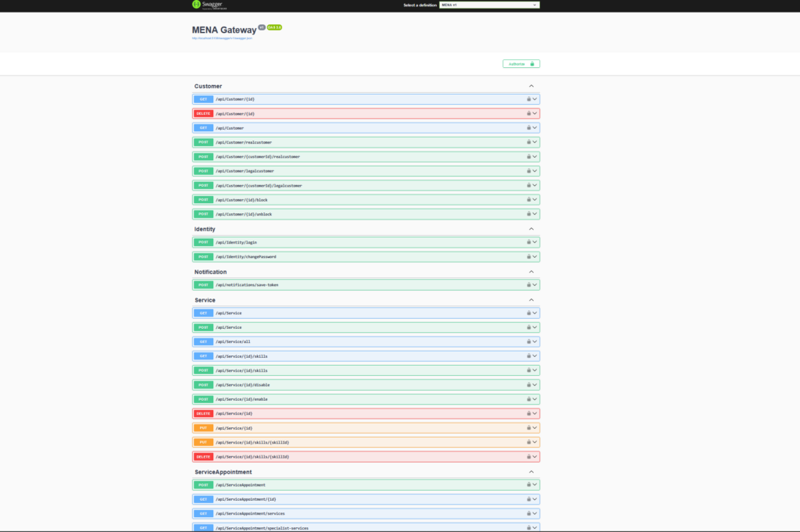This screenshot has height=532, width=800.
Task: Collapse the Customer section chevron
Action: (531, 86)
